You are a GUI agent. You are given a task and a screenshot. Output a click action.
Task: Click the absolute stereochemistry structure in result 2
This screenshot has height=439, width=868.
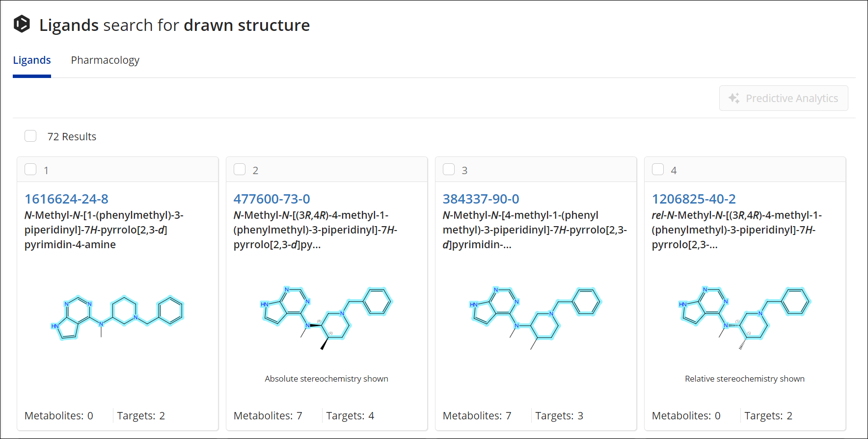(326, 317)
